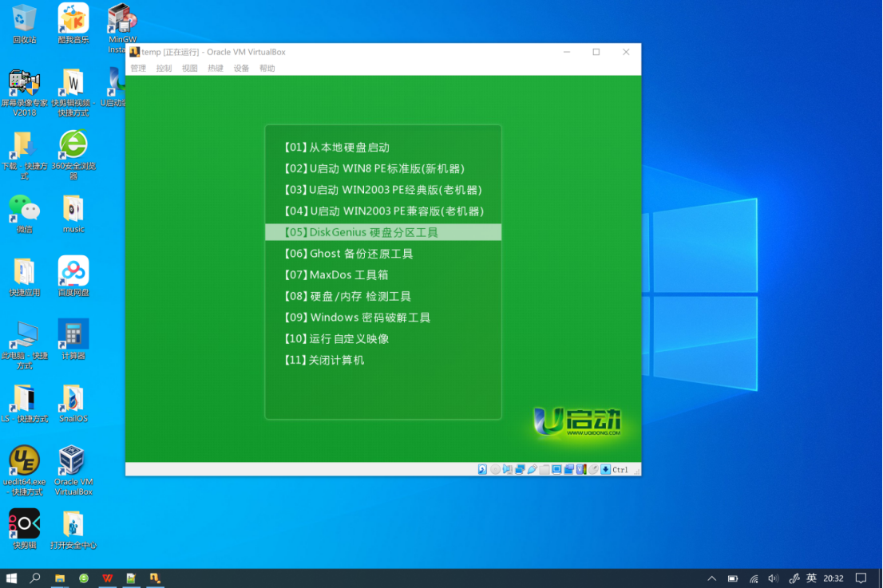Click the Wi-Fi network tray icon
Viewport: 883px width, 588px height.
tap(754, 578)
